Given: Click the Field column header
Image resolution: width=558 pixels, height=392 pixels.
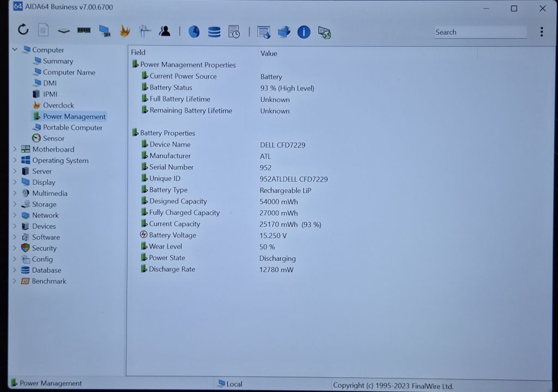Looking at the screenshot, I should 138,52.
